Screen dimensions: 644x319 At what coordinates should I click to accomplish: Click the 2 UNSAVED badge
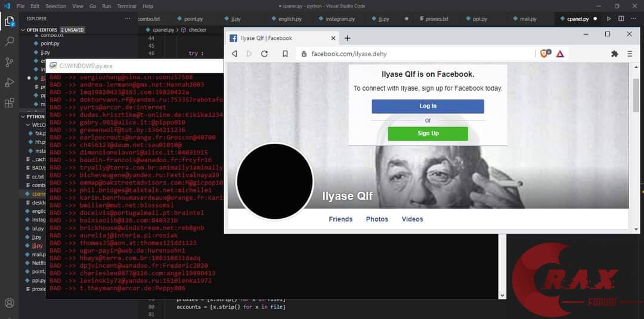click(x=73, y=30)
